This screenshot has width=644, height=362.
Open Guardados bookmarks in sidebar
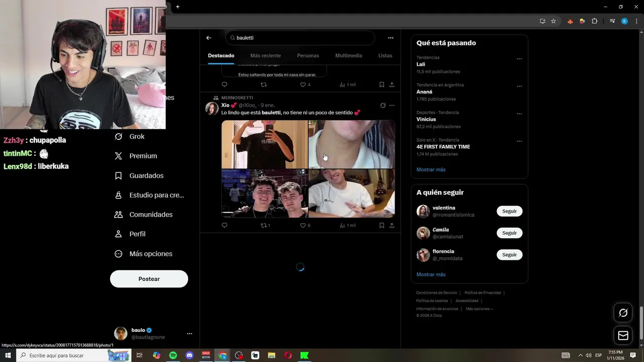[x=139, y=175]
